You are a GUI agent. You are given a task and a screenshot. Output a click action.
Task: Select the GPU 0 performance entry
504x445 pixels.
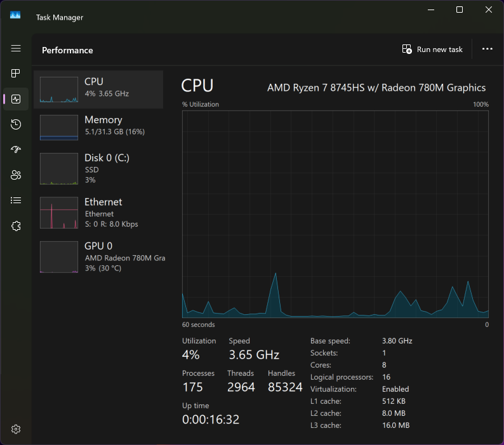98,257
